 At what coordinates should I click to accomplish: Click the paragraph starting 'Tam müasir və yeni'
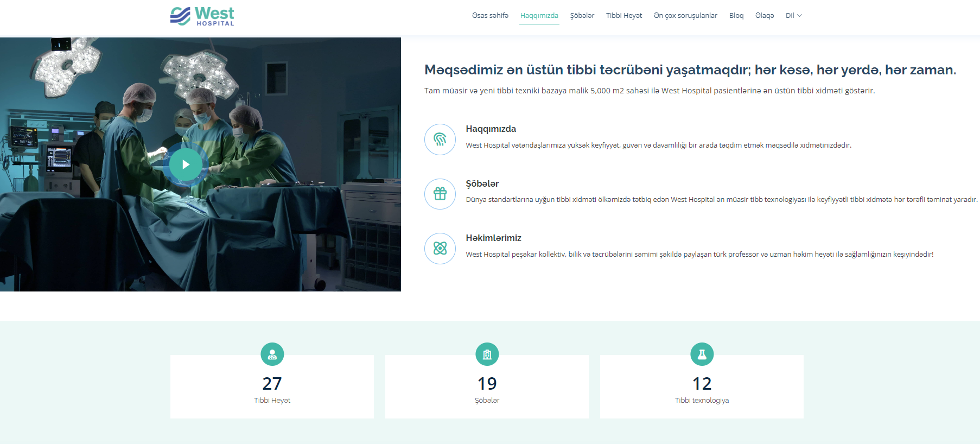650,91
